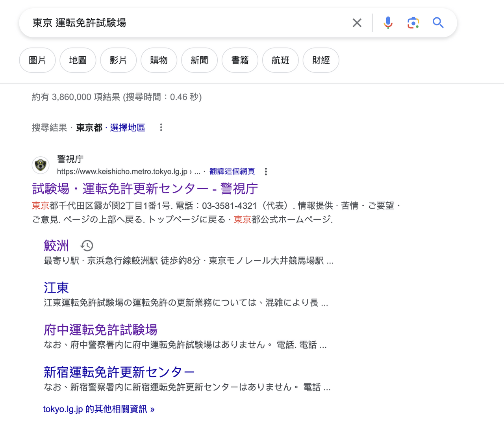Switch to the 圖片 filter tab

point(37,60)
